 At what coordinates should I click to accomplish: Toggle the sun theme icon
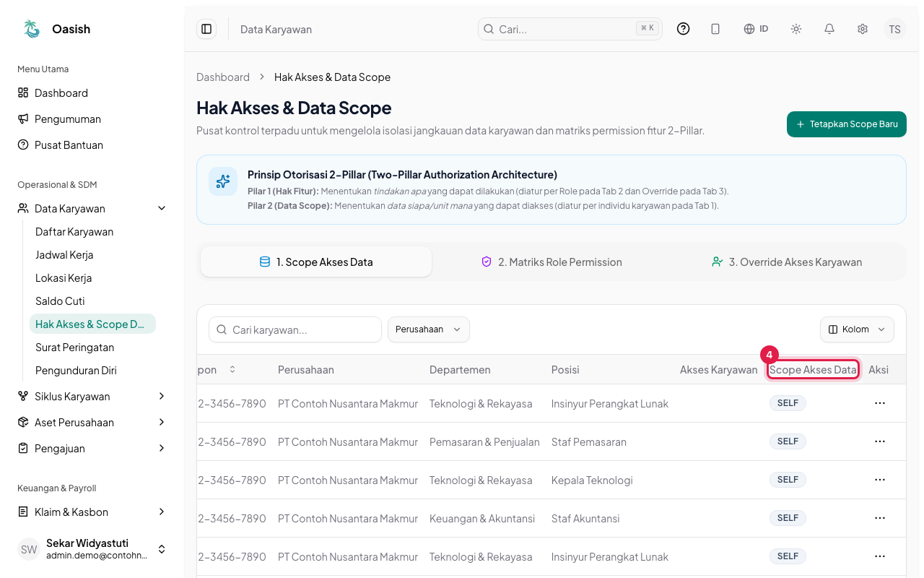coord(796,29)
